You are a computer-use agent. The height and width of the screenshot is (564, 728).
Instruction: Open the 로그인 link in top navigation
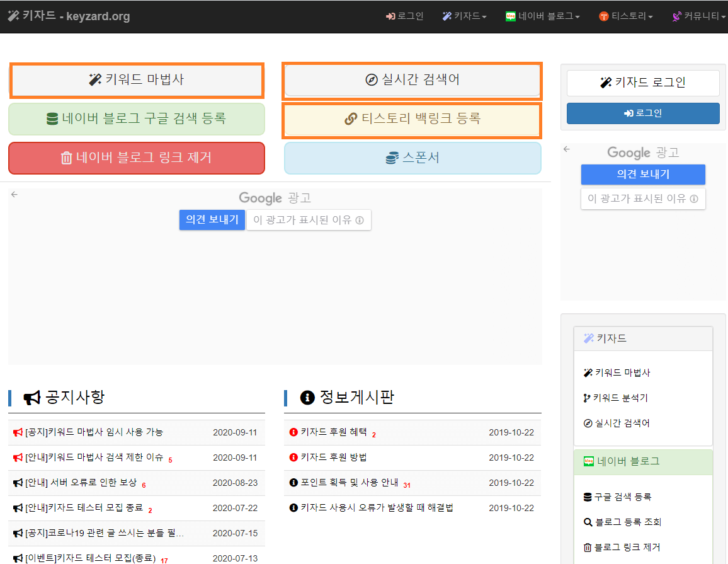(404, 16)
